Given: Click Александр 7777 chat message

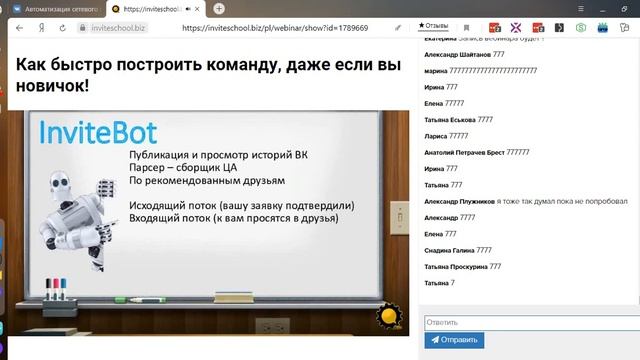Looking at the screenshot, I should [449, 218].
